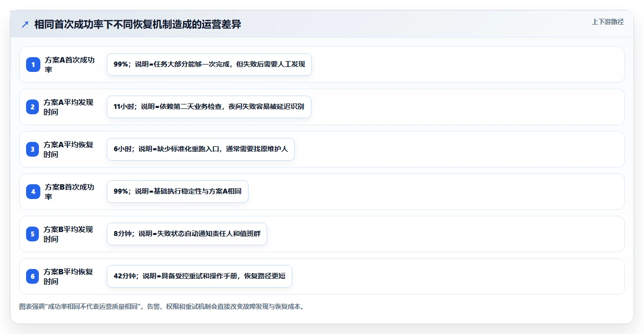
Task: Click number badge 4 for 方案B首次成功率
Action: coord(33,192)
